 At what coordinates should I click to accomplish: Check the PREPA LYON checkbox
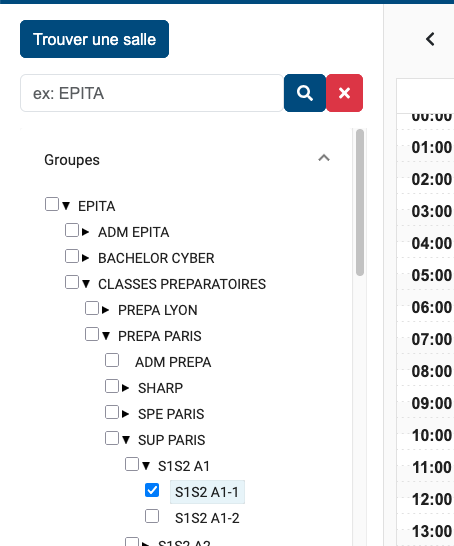point(92,308)
